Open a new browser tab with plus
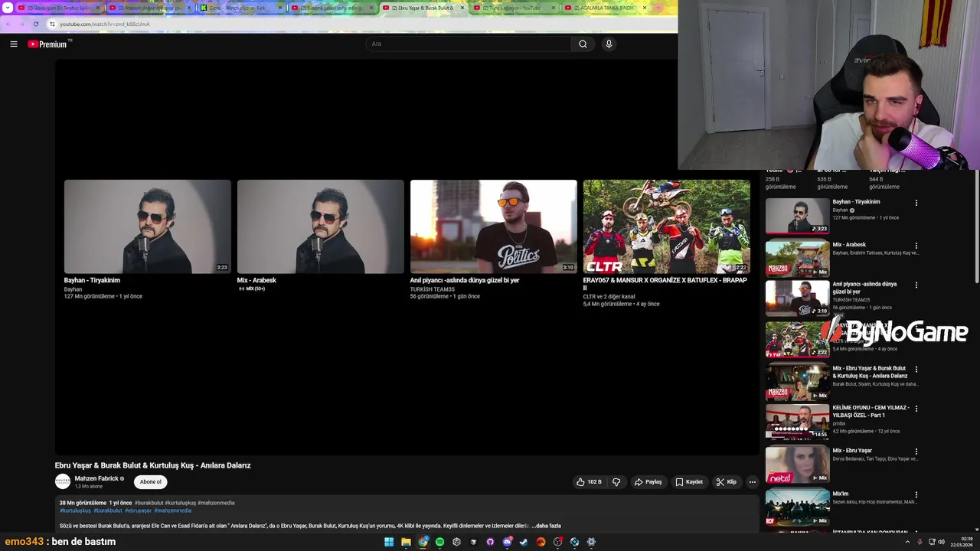The image size is (980, 551). coord(658,8)
